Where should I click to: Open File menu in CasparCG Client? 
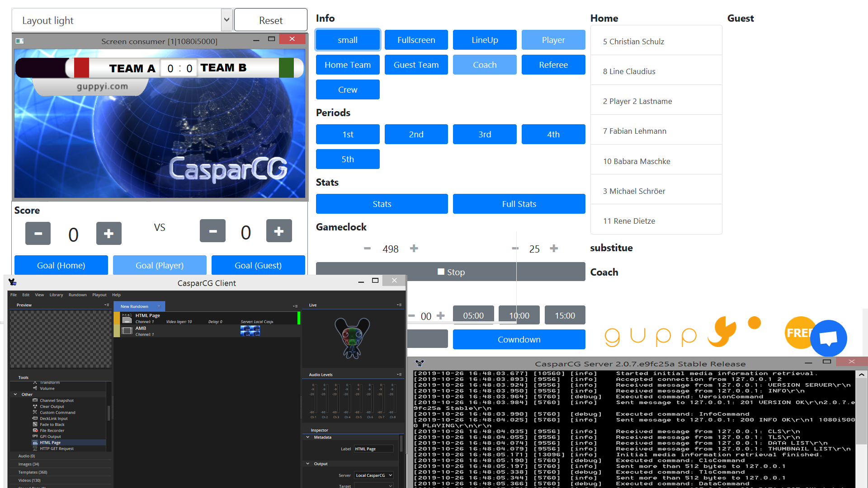coord(14,295)
